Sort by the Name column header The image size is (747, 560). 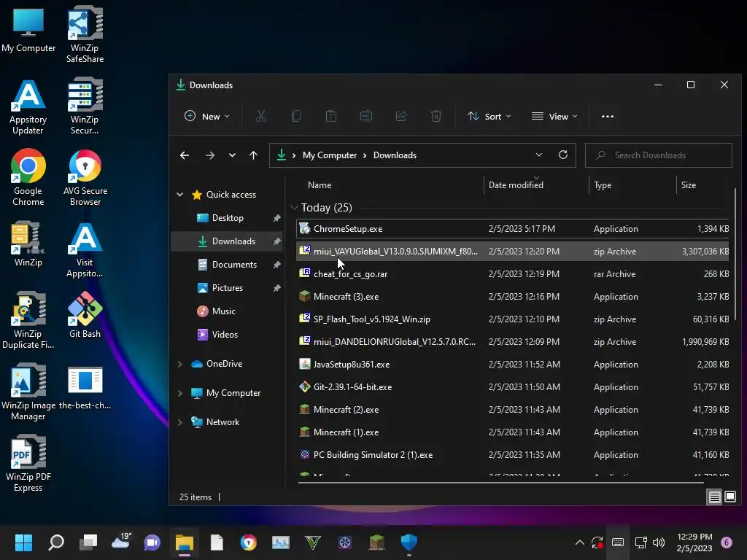(x=320, y=185)
